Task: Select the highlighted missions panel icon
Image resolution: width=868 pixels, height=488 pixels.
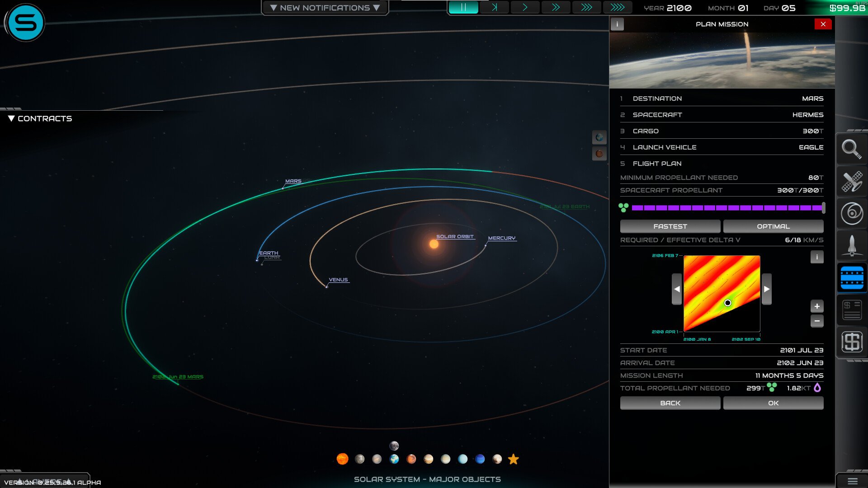Action: coord(852,277)
